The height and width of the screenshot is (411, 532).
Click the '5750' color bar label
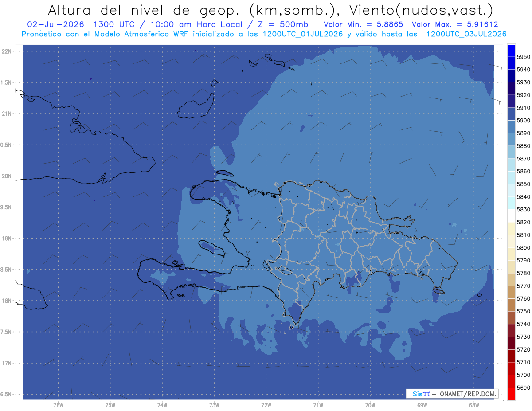point(524,311)
